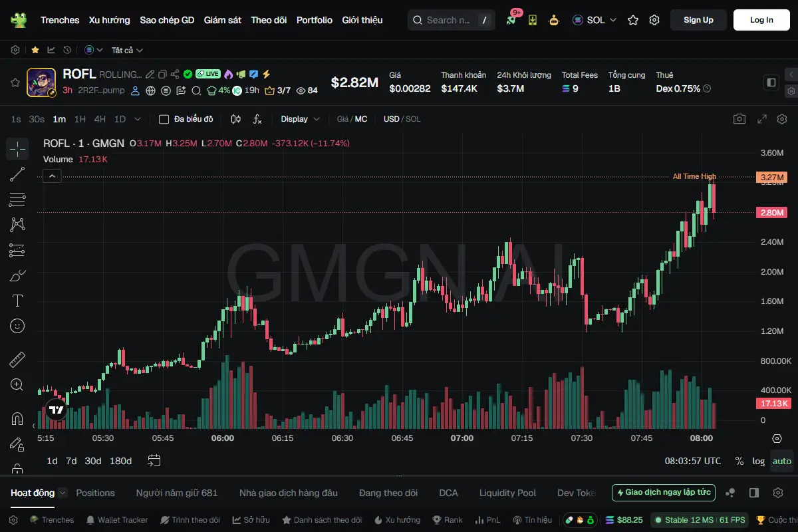Edit the ROFL token note pencil icon
This screenshot has width=798, height=532.
click(x=150, y=74)
